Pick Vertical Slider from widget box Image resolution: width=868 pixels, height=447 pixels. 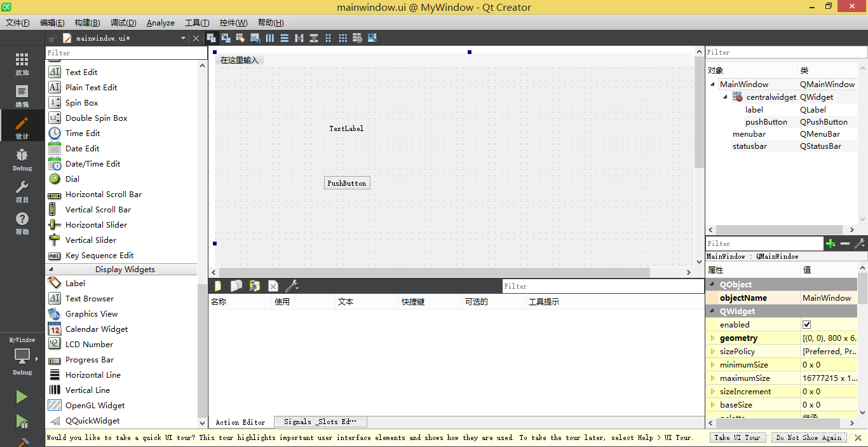point(91,240)
